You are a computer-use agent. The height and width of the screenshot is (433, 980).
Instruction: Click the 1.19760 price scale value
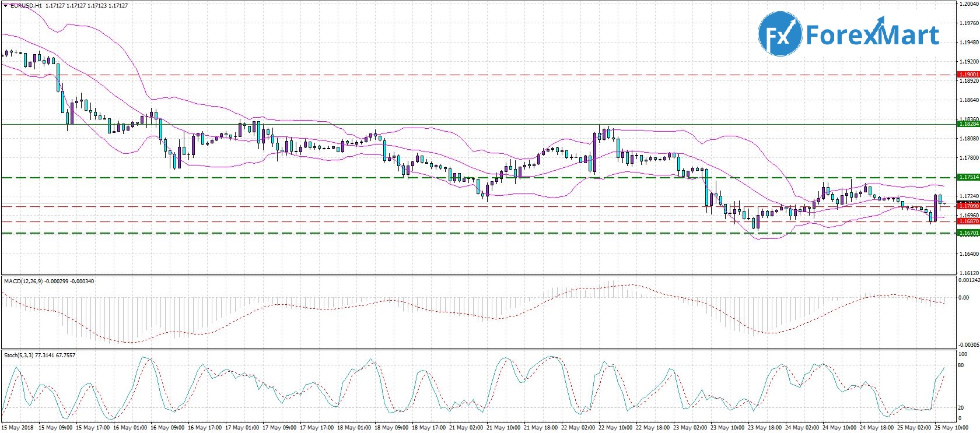click(968, 23)
